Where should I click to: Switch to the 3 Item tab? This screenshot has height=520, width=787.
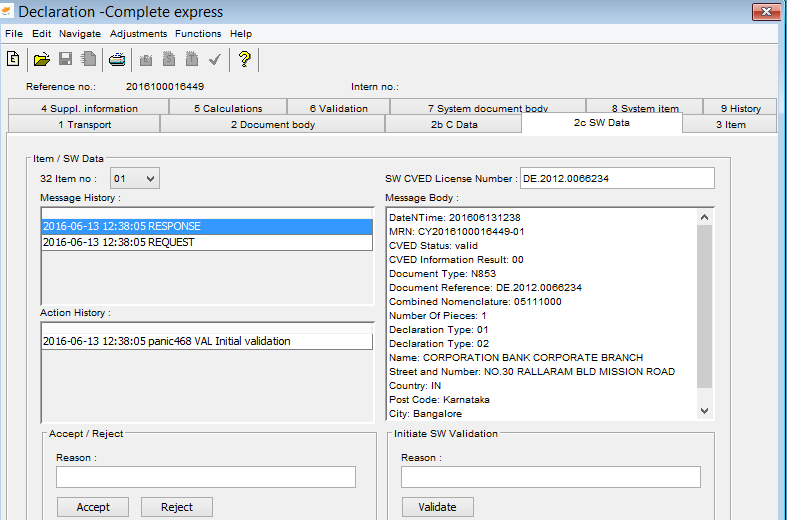(730, 124)
